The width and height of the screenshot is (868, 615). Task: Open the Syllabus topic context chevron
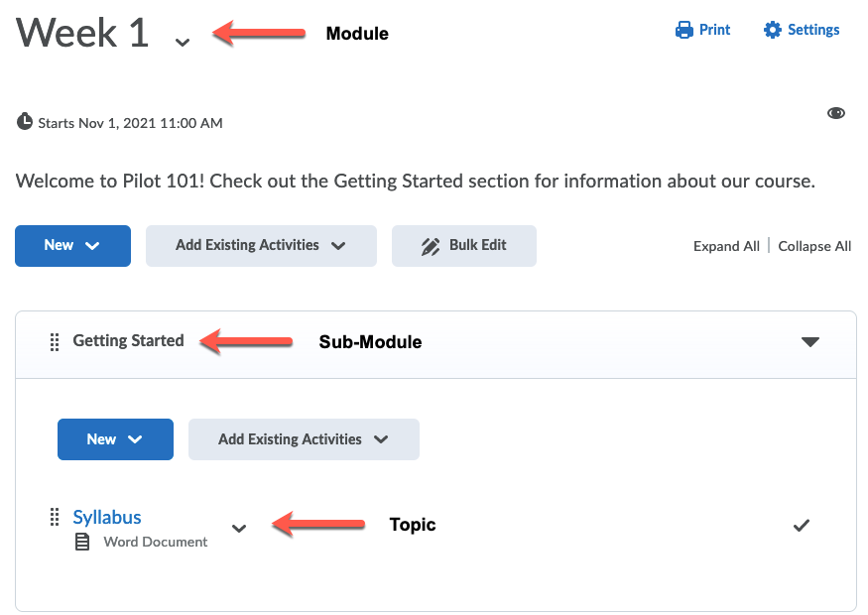coord(239,528)
